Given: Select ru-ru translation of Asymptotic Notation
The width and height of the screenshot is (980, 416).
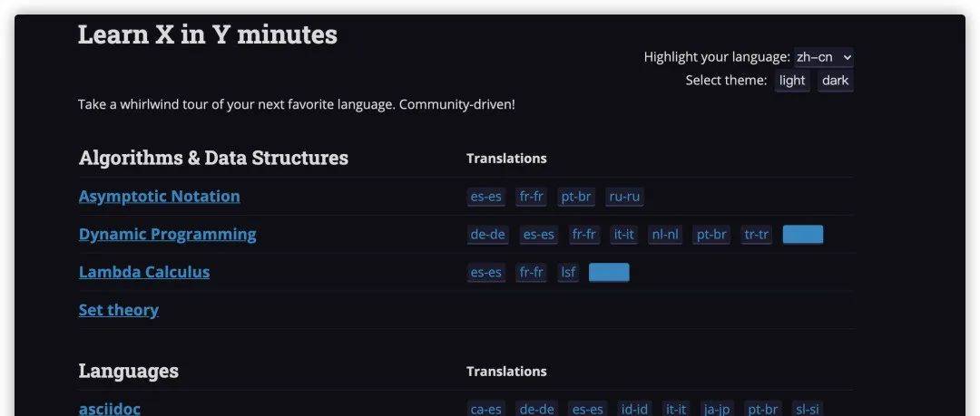Looking at the screenshot, I should [625, 197].
